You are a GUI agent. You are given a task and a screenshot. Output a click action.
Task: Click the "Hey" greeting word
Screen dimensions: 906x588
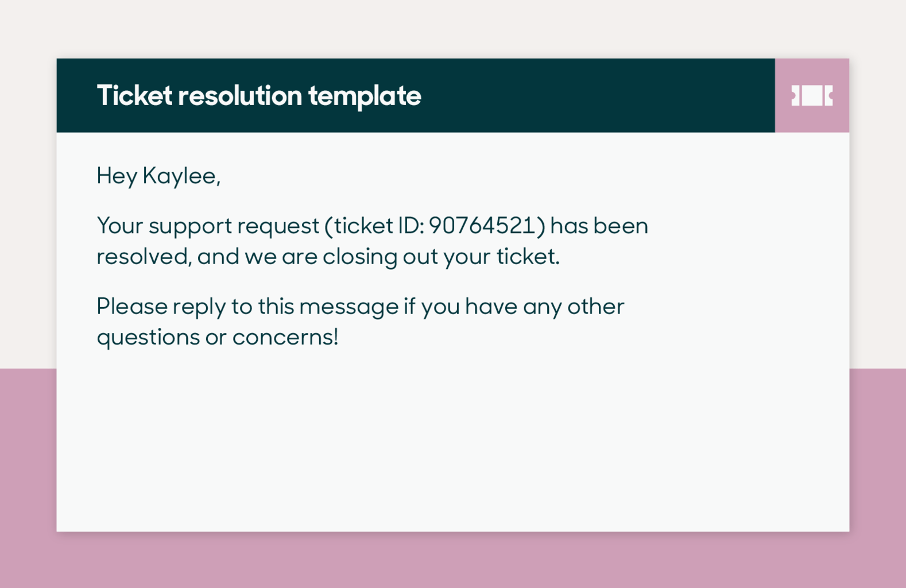[x=117, y=176]
